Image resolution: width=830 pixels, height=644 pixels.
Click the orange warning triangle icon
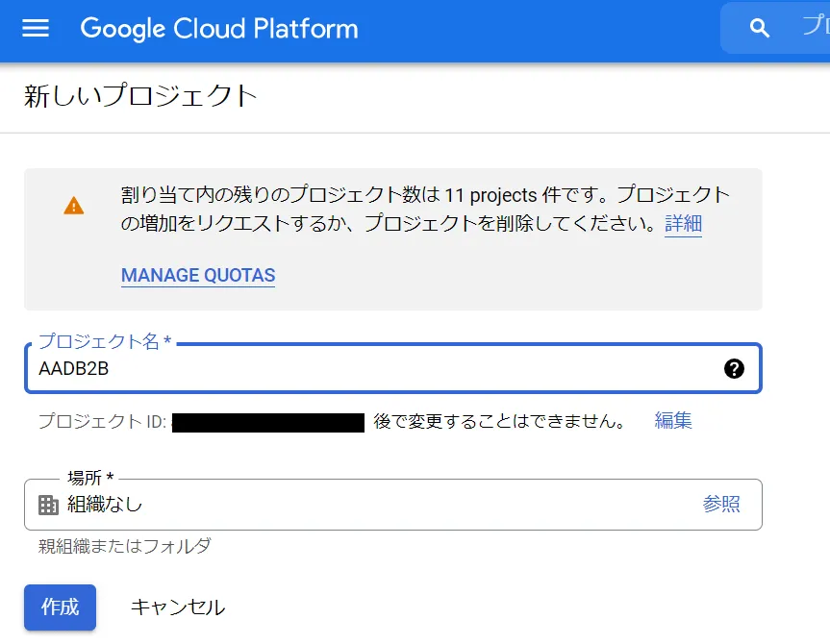click(74, 206)
